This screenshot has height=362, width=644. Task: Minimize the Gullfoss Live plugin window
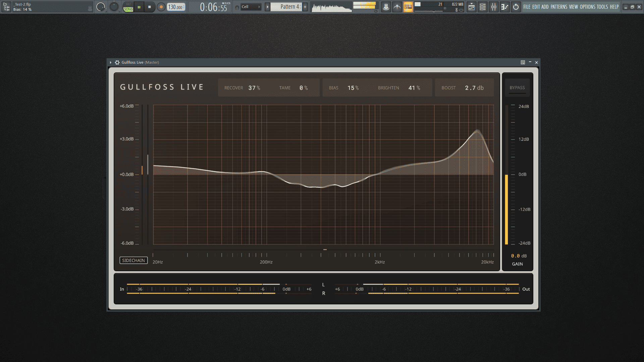click(530, 62)
